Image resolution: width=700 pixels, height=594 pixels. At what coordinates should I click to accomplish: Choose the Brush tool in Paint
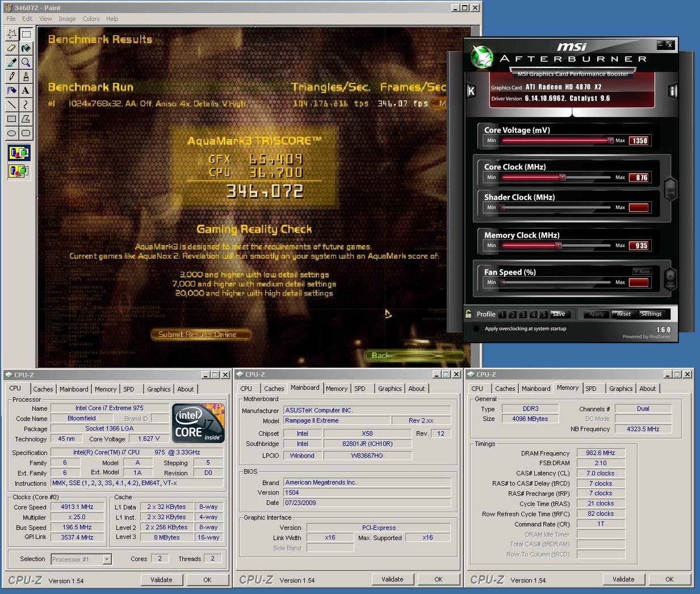(26, 77)
